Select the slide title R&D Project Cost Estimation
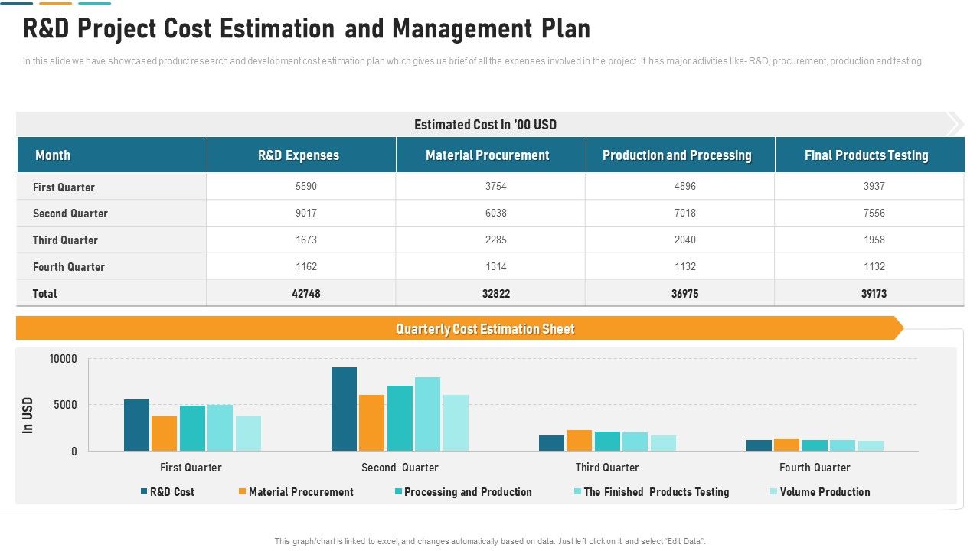This screenshot has height=551, width=980. 306,29
